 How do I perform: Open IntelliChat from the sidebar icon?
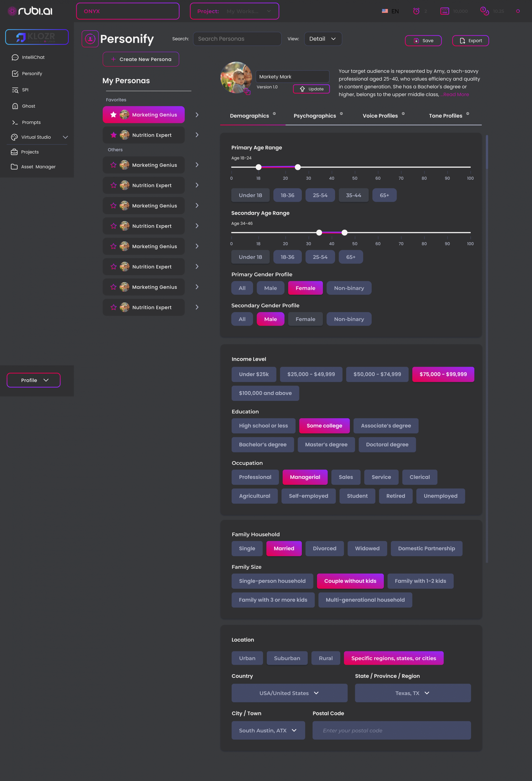click(x=15, y=57)
